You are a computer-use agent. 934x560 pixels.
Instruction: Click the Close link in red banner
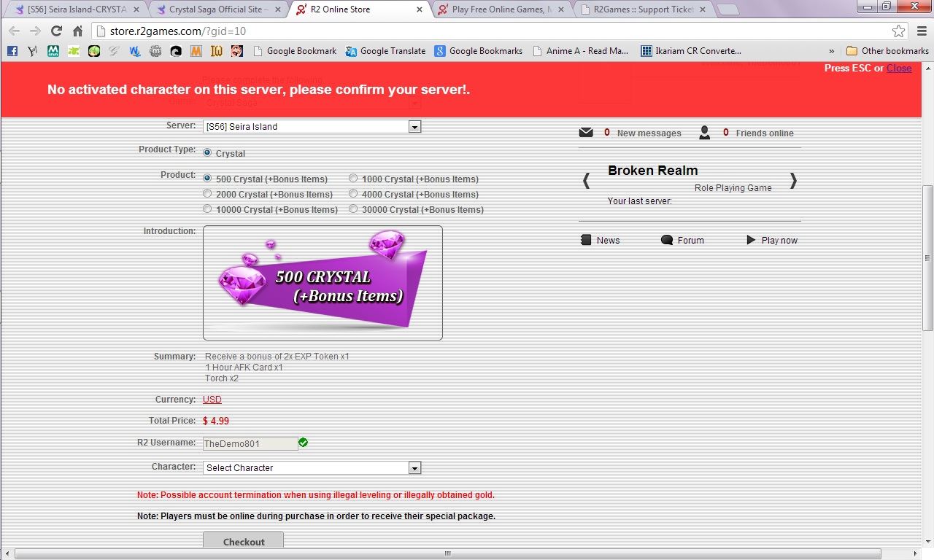(899, 68)
